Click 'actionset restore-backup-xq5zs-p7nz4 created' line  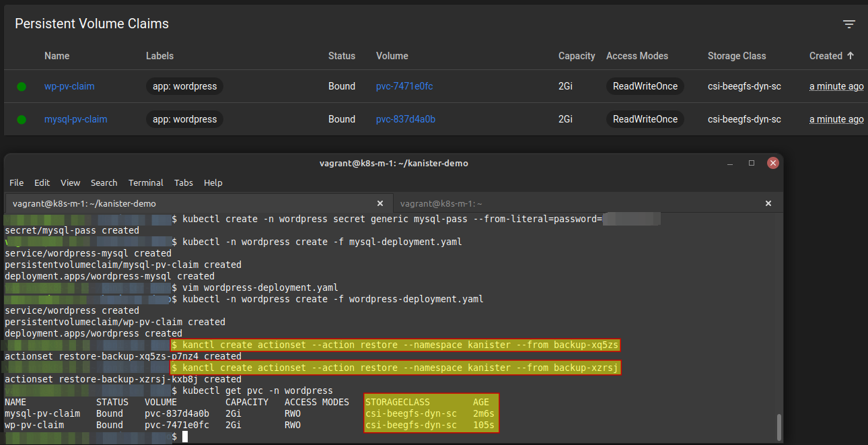point(123,356)
